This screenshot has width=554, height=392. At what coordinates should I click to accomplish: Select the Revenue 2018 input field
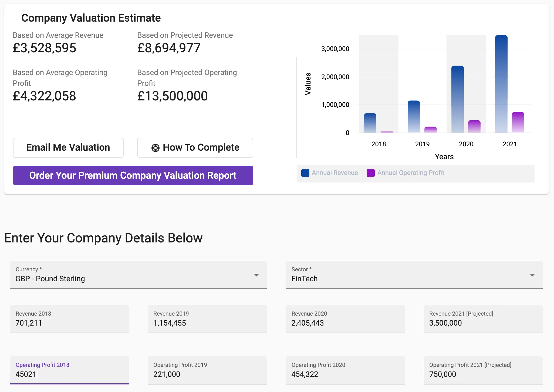[x=69, y=323]
